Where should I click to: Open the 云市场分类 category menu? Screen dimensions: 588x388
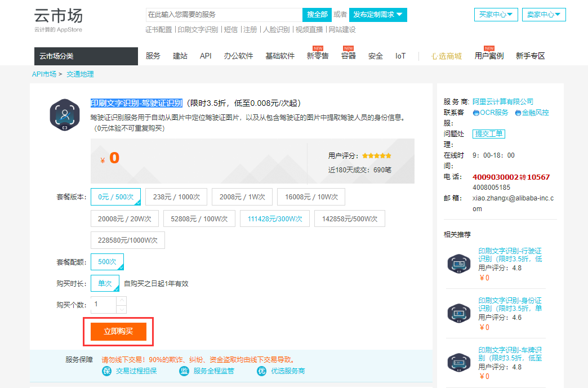(x=86, y=56)
